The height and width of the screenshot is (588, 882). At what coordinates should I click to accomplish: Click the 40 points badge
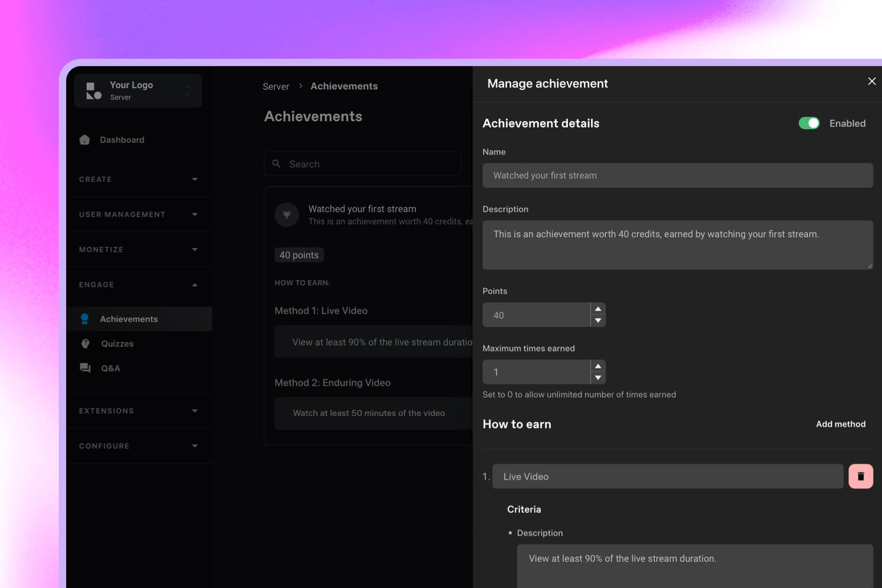click(299, 255)
